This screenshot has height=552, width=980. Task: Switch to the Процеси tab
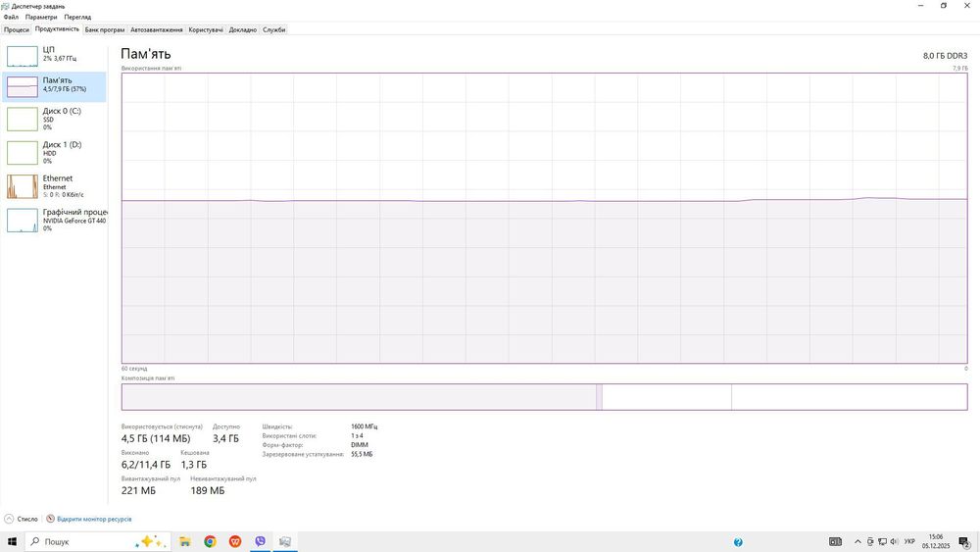[17, 29]
